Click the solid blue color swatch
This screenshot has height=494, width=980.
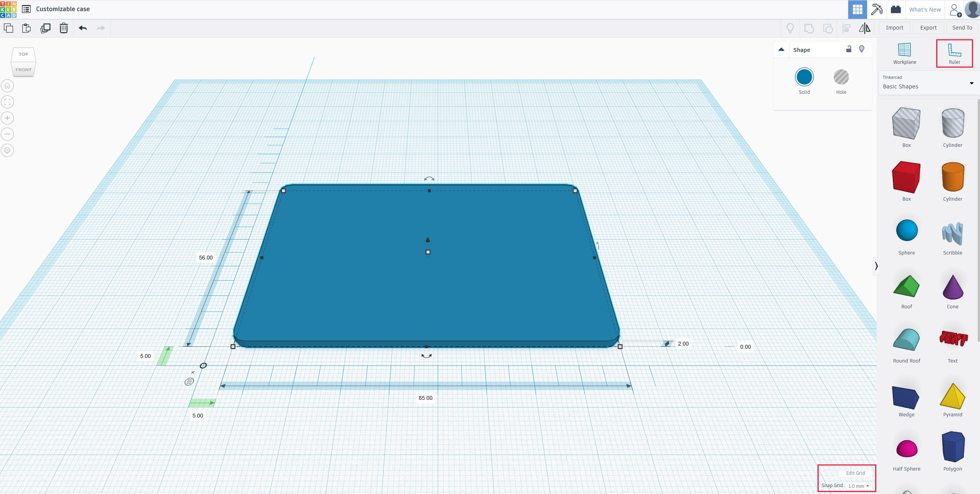pos(804,76)
